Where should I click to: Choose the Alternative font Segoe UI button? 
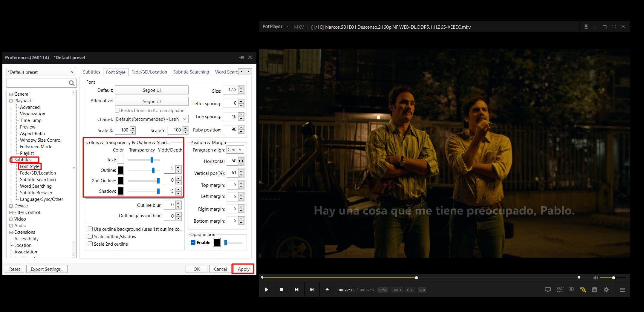(152, 101)
